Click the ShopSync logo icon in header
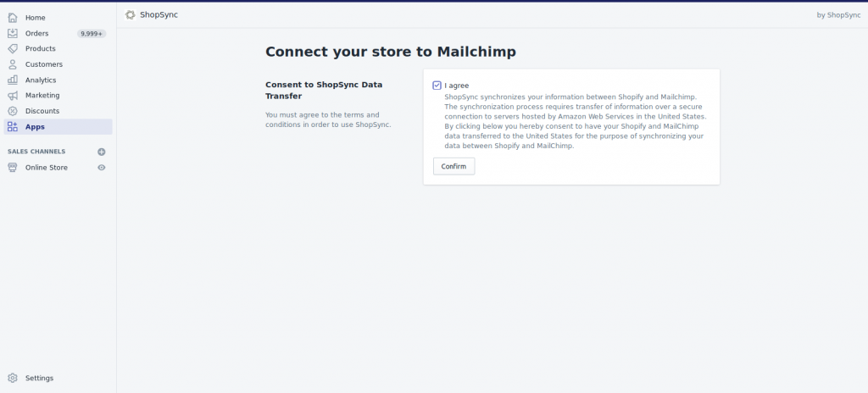868x393 pixels. coord(130,15)
